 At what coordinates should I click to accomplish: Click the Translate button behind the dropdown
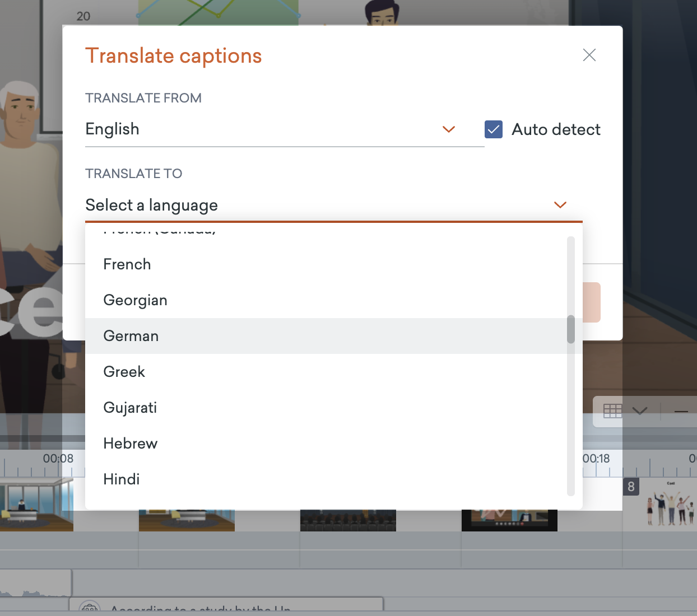click(591, 302)
